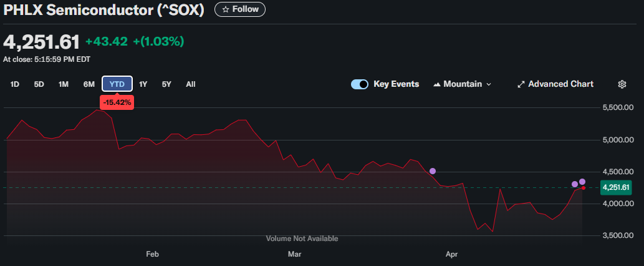644x266 pixels.
Task: Open chart settings gear icon
Action: (622, 84)
